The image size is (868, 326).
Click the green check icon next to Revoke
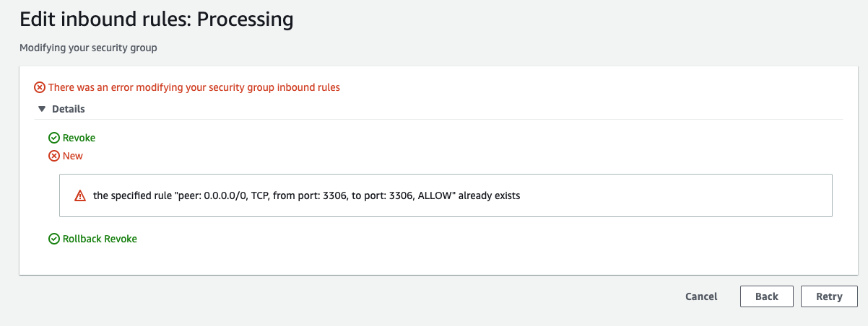coord(54,138)
